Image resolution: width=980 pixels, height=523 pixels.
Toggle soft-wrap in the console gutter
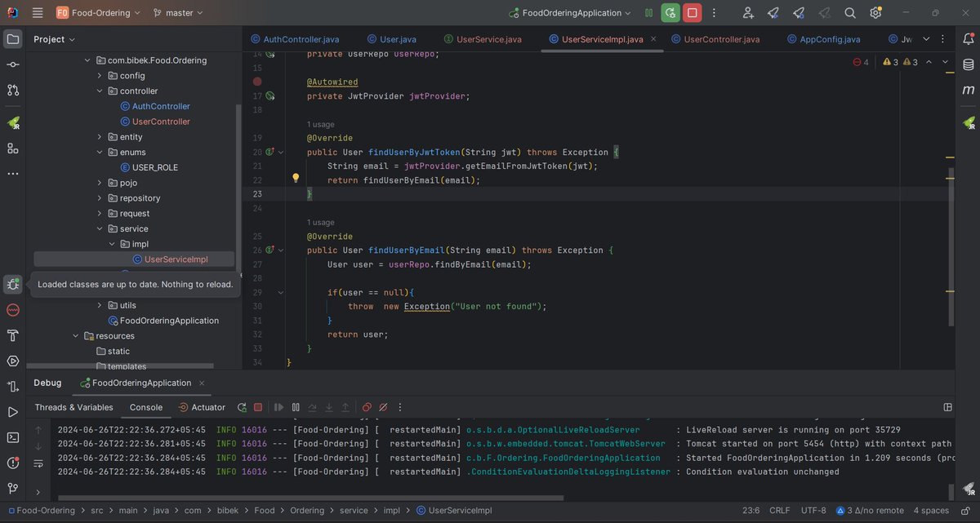(x=38, y=463)
